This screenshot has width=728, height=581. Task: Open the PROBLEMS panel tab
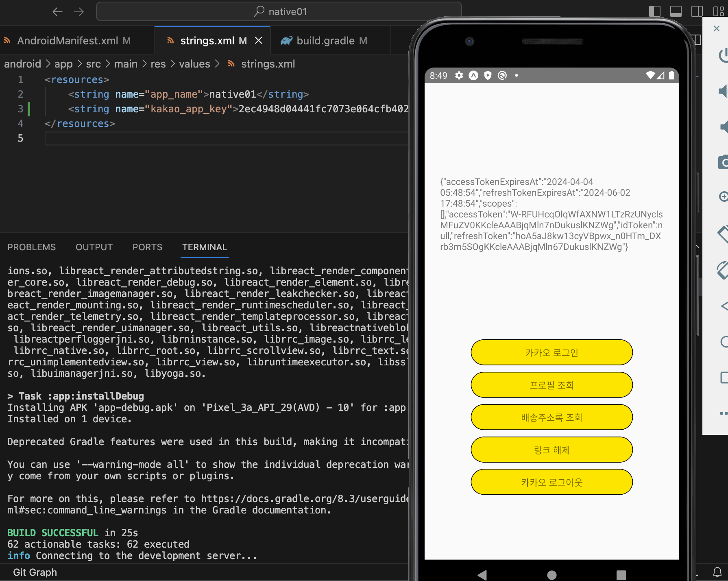[x=32, y=247]
